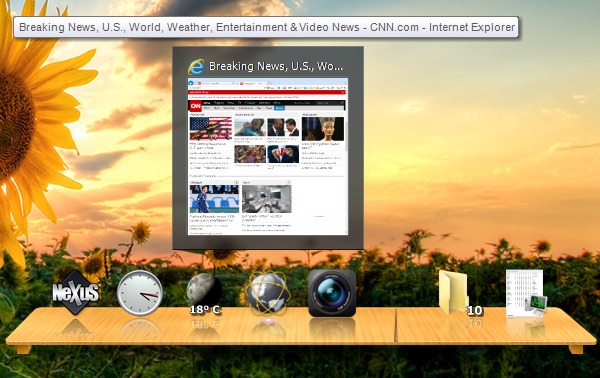Click the 'Breaking News, U.S., Wo...' preview title

click(276, 66)
